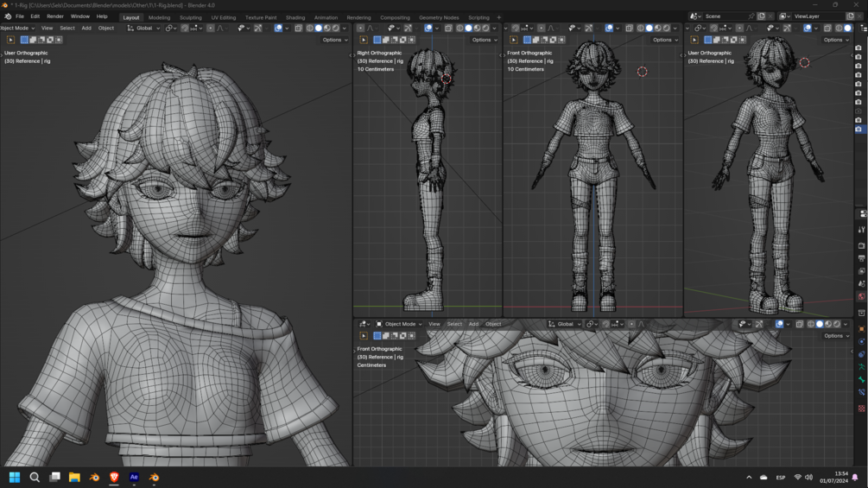Open Options dropdown in Right Orthographic viewport
Image resolution: width=868 pixels, height=488 pixels.
pos(485,40)
